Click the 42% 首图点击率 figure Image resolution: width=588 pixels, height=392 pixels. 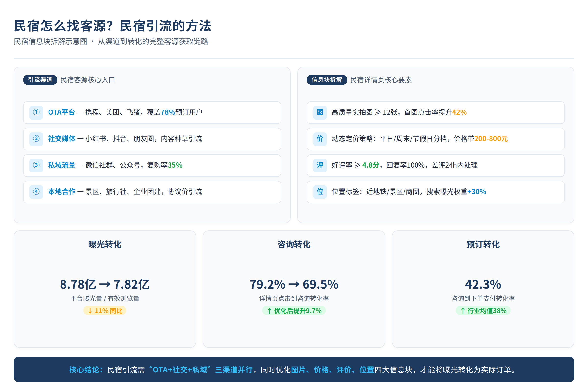[x=459, y=112]
